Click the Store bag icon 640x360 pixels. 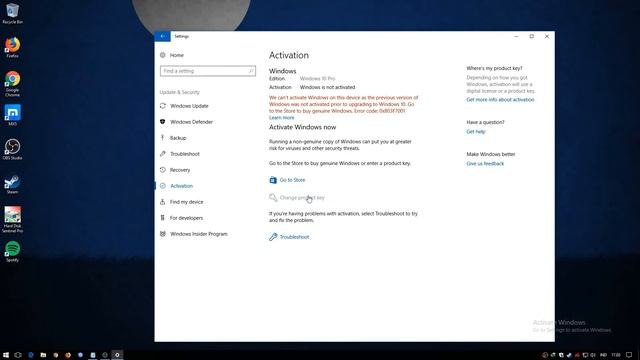(273, 180)
